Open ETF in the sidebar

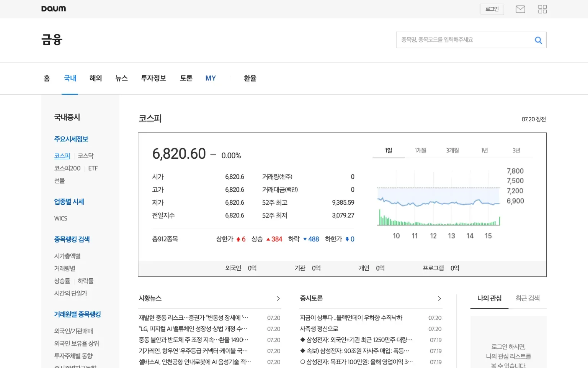[x=93, y=168]
